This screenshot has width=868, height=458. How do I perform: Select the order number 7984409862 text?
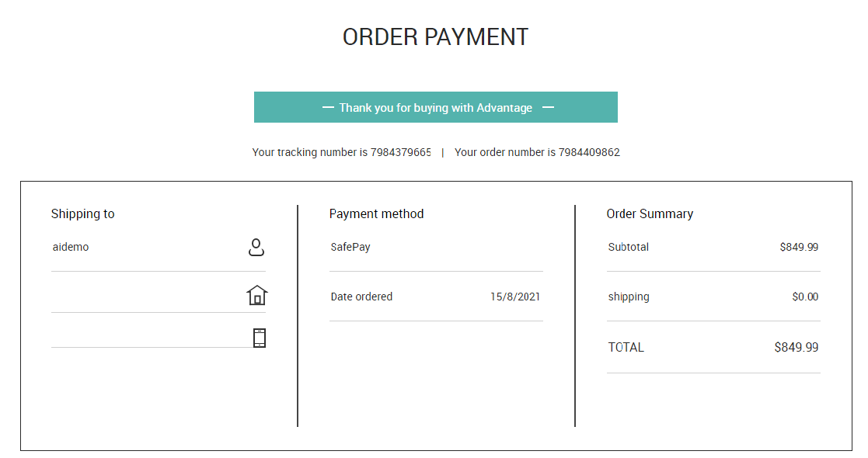pyautogui.click(x=589, y=152)
